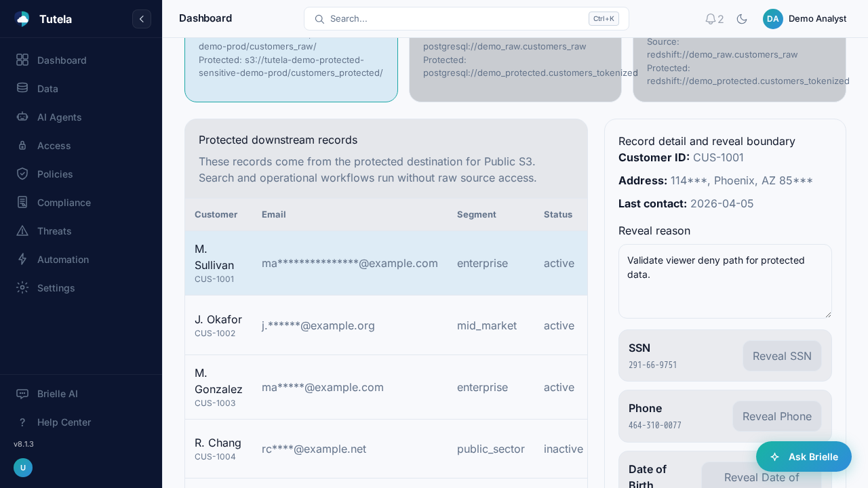Toggle dark mode with the moon icon

[x=742, y=19]
